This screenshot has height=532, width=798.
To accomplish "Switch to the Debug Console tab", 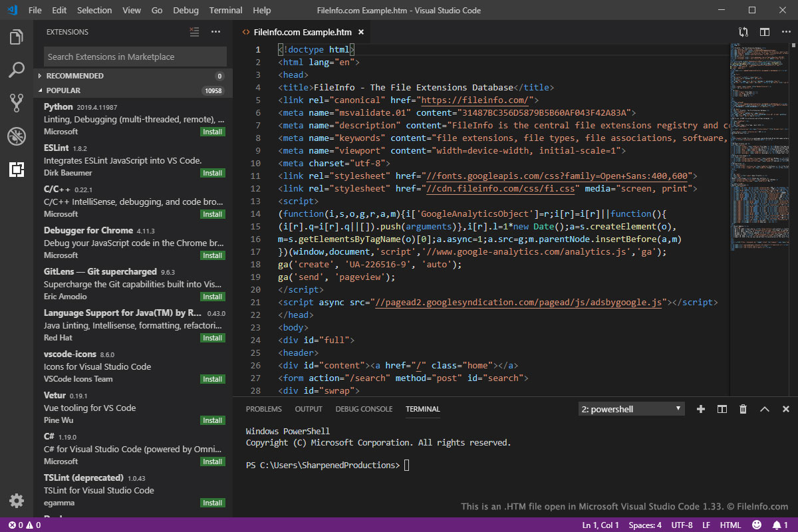I will click(364, 409).
